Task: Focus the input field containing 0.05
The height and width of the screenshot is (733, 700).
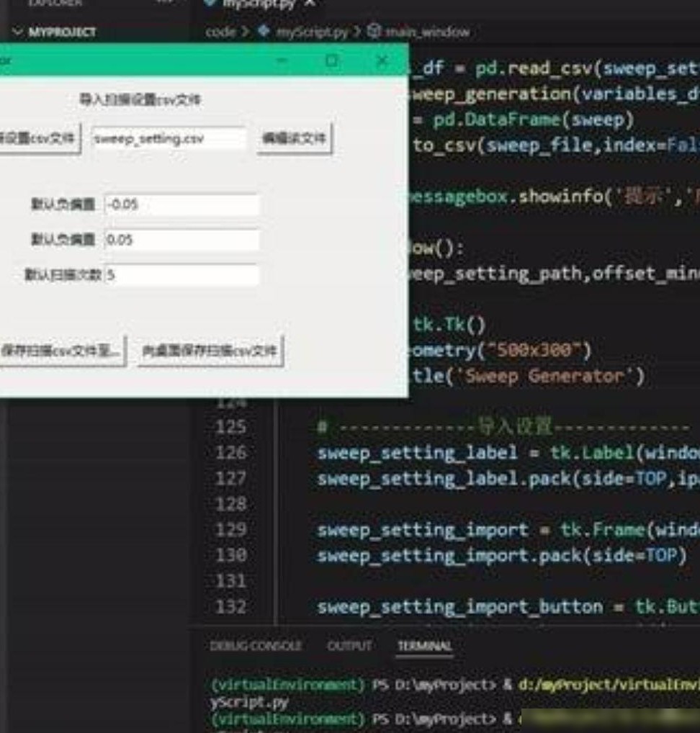Action: pos(181,240)
